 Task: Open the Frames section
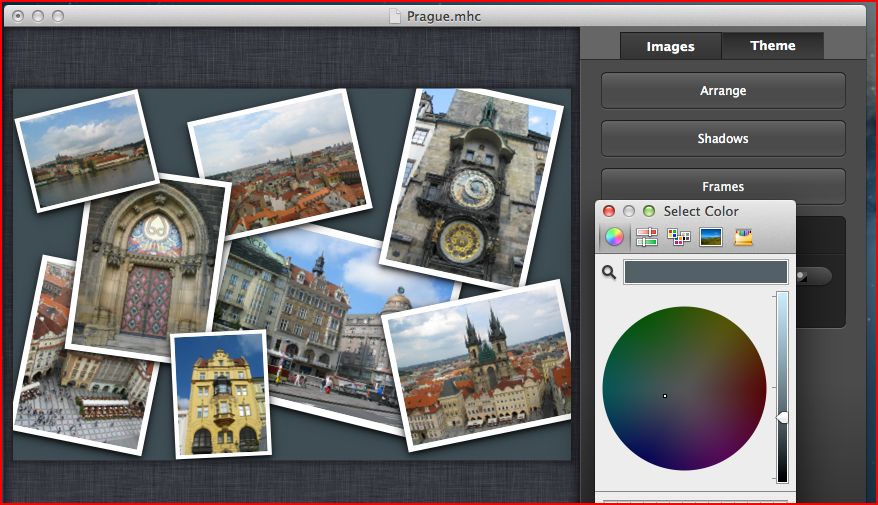(x=723, y=185)
